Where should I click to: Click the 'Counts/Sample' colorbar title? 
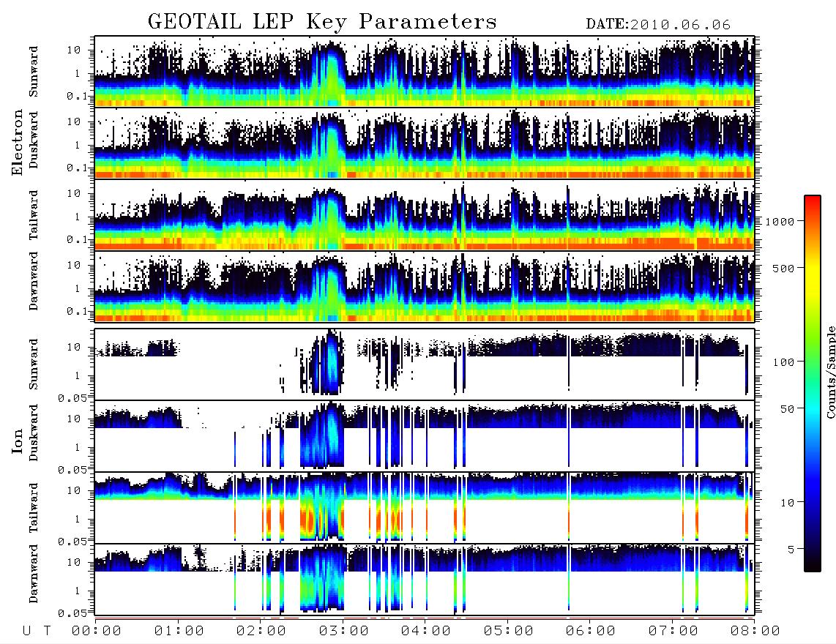pyautogui.click(x=829, y=372)
